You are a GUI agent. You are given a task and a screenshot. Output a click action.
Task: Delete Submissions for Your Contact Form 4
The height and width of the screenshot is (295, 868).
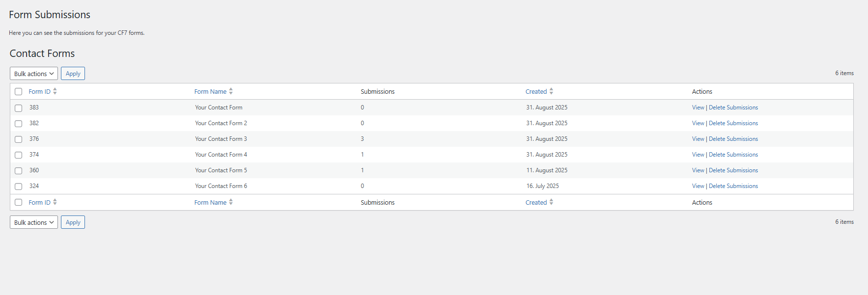click(x=733, y=155)
